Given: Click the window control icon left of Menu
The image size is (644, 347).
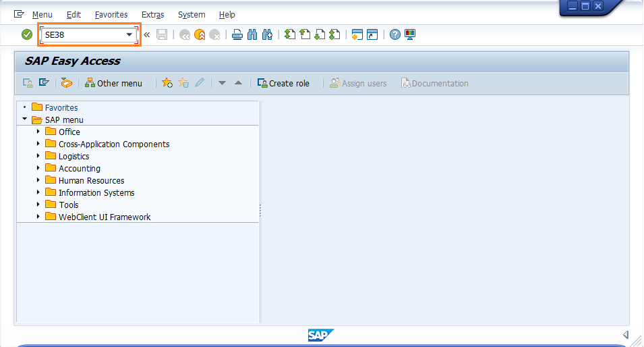Looking at the screenshot, I should coord(19,14).
